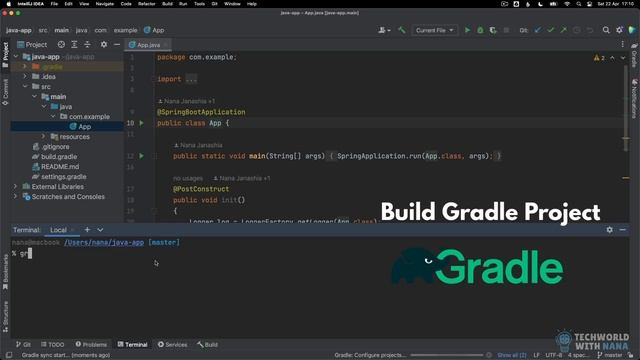Open the Services tool window
This screenshot has height=360, width=640.
coord(172,344)
